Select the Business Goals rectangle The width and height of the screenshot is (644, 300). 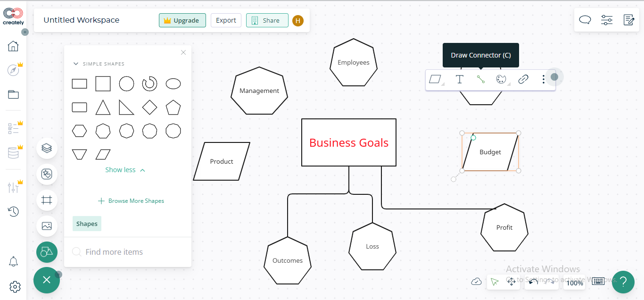(349, 142)
